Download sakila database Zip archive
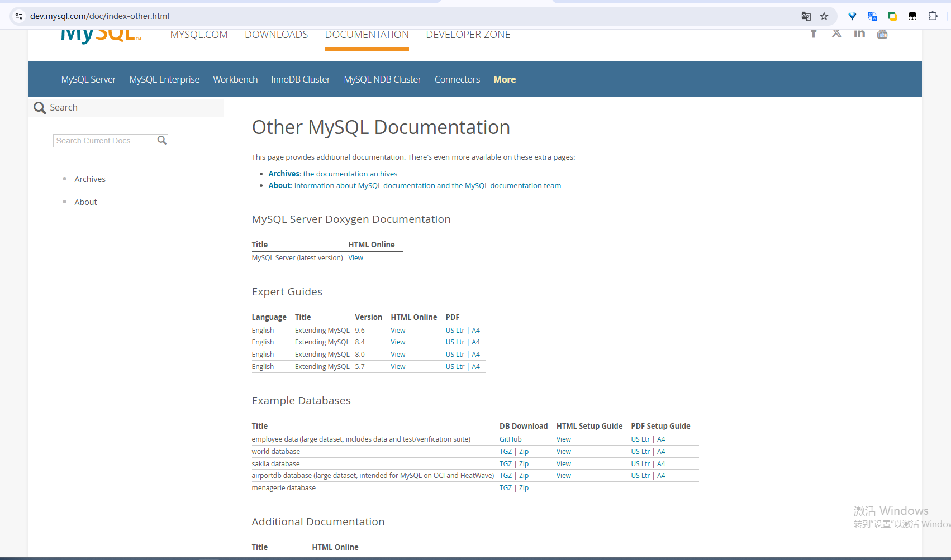The height and width of the screenshot is (560, 951). (524, 464)
